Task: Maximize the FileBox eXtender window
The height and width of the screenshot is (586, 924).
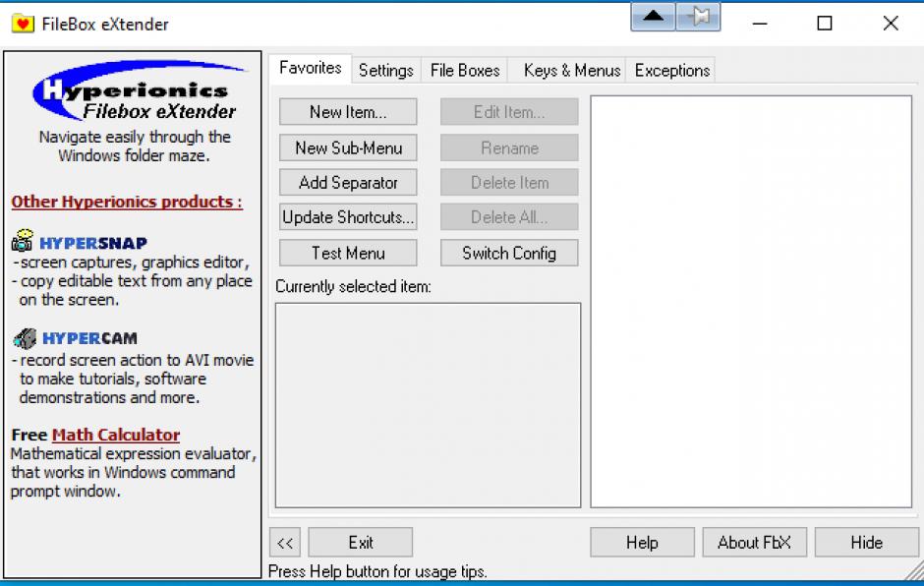Action: [825, 24]
